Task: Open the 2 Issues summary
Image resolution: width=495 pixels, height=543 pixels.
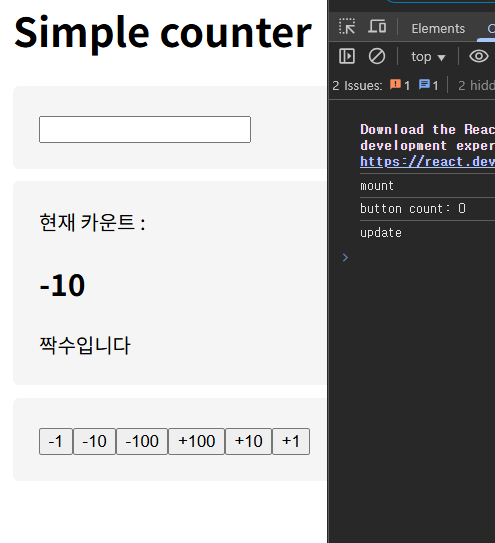Action: (357, 86)
